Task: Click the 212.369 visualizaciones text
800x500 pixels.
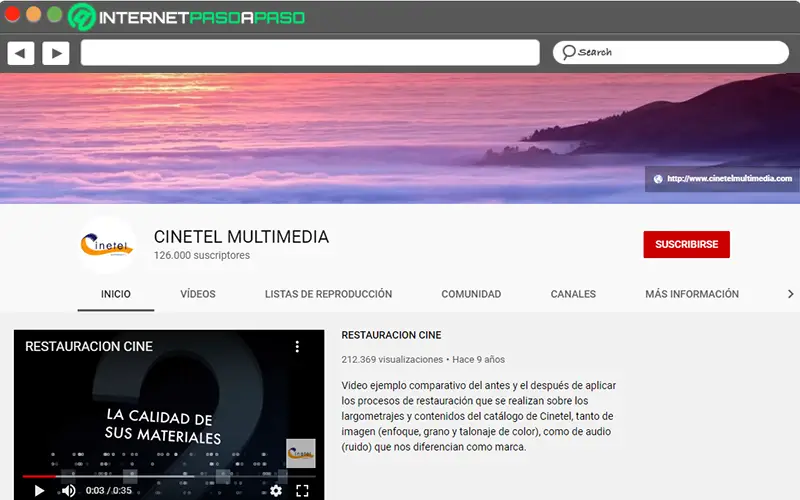Action: pos(392,359)
